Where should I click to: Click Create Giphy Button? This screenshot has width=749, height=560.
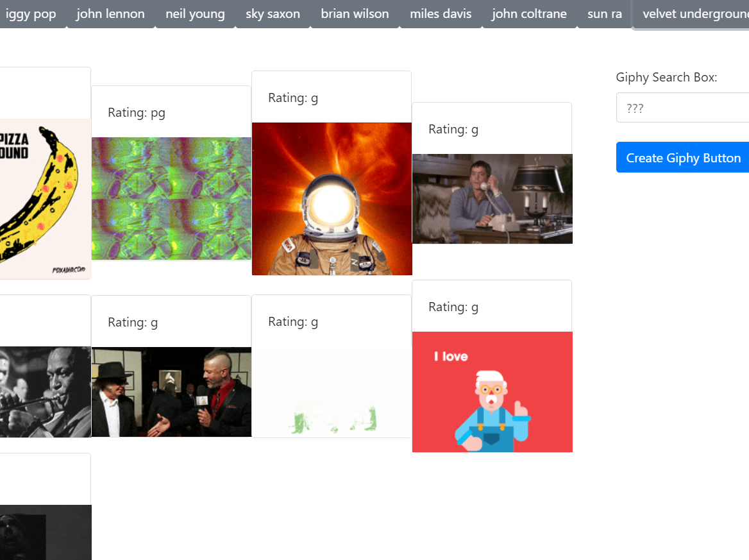pos(682,158)
